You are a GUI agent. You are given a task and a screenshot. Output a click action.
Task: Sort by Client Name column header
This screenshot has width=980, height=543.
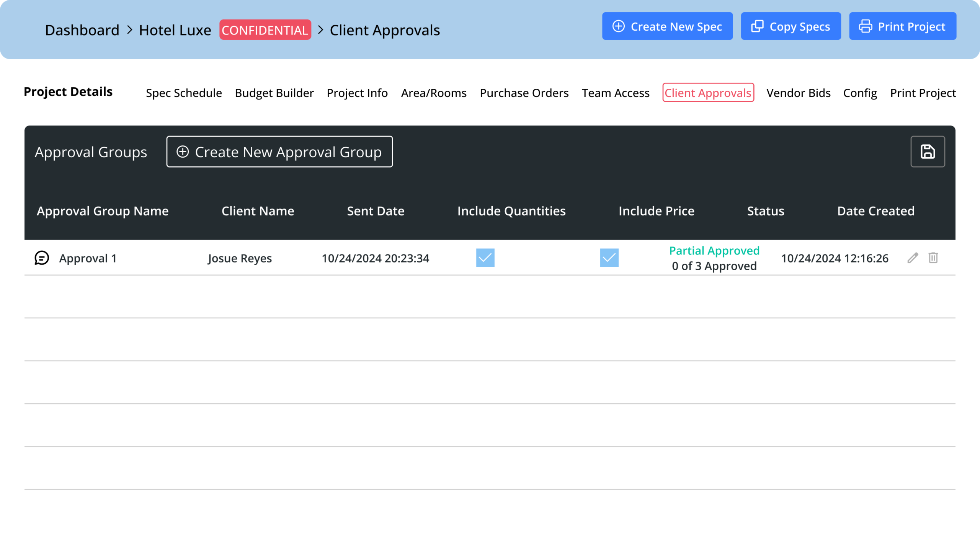[258, 211]
